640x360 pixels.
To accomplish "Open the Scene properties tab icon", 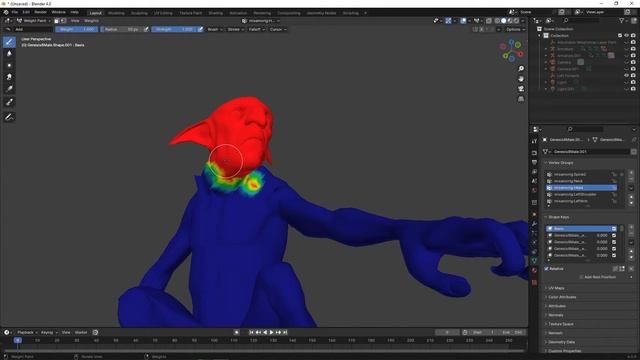I will click(534, 181).
